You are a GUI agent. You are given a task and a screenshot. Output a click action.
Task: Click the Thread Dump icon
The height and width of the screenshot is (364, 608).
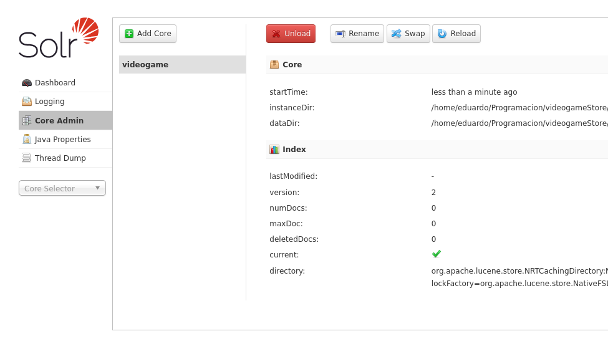27,158
